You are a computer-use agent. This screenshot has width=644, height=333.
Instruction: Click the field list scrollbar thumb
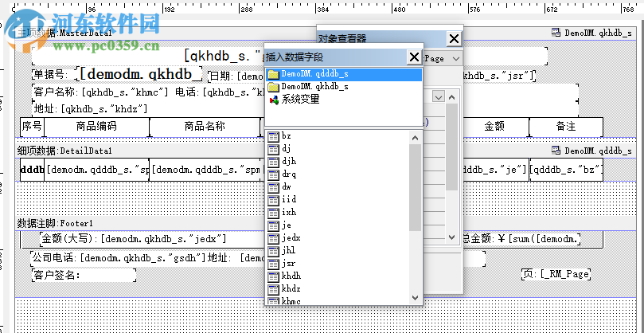tap(415, 187)
